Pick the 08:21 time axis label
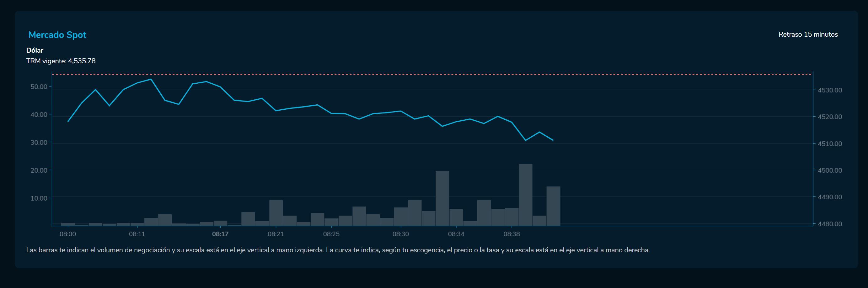 pyautogui.click(x=276, y=234)
